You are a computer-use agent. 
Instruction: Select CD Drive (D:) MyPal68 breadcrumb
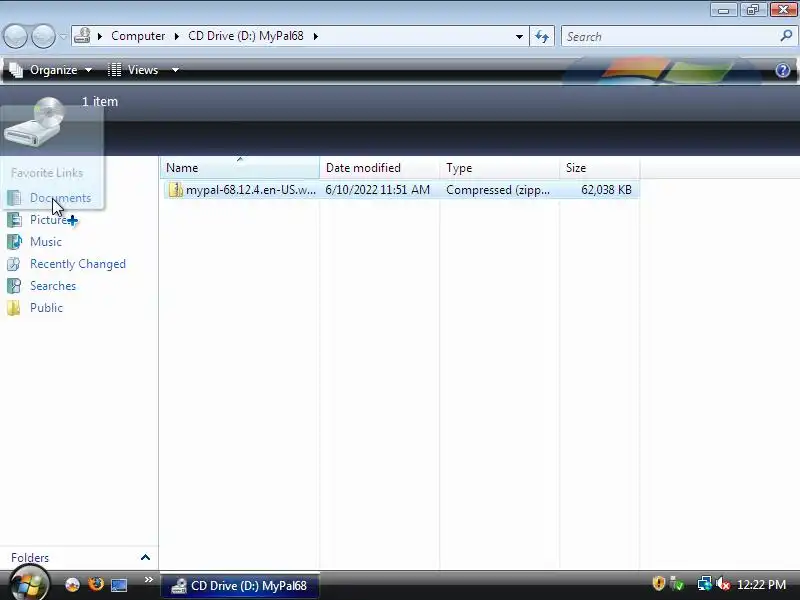pos(246,36)
